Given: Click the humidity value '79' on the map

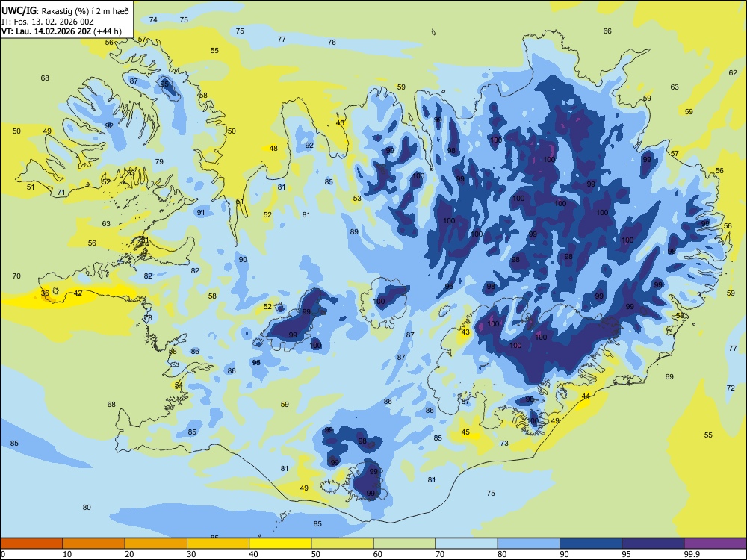Looking at the screenshot, I should click(159, 161).
